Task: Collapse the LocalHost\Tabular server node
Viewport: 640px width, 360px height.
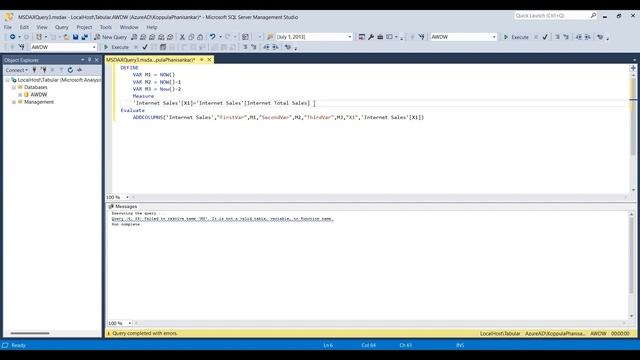Action: pos(7,80)
